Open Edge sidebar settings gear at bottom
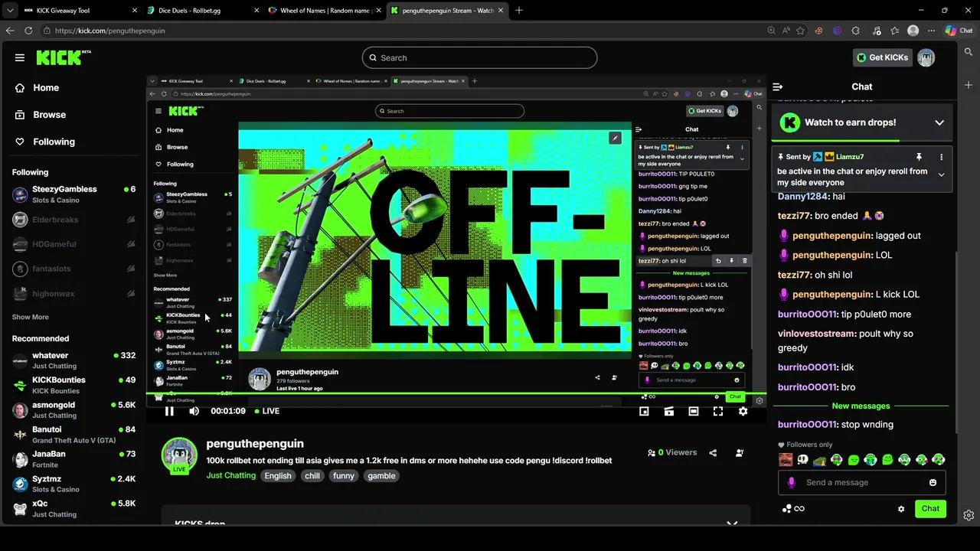 click(969, 515)
